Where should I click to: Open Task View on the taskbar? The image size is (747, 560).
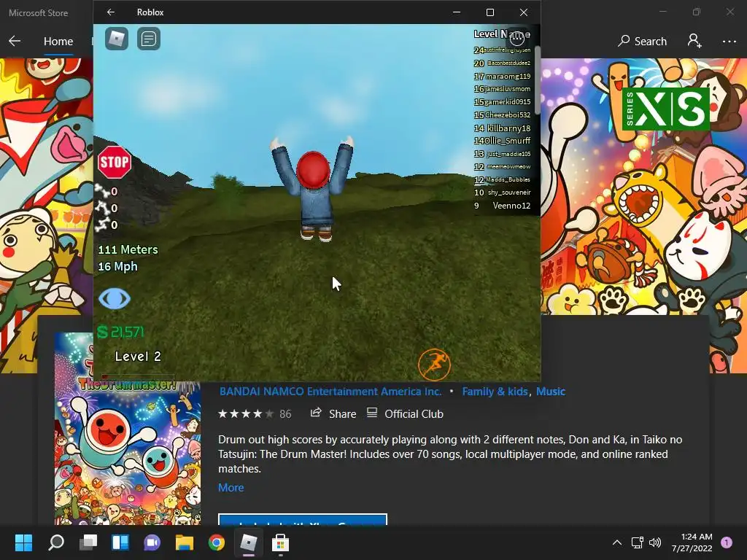point(88,542)
